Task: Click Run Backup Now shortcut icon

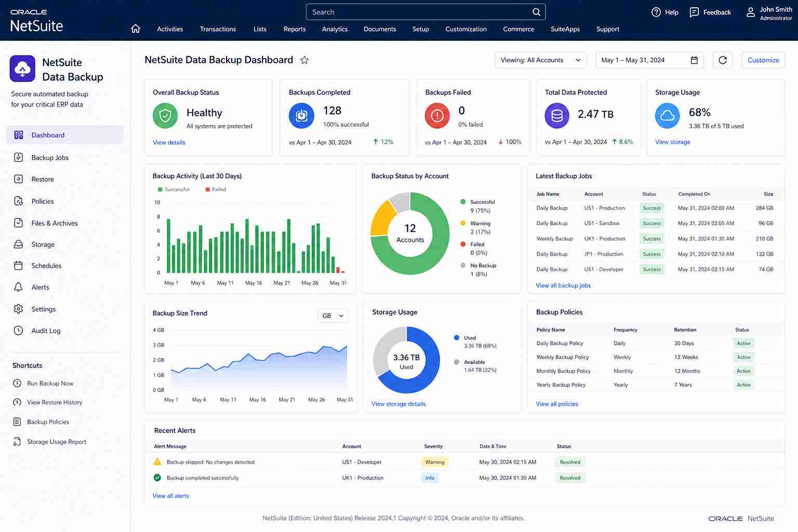Action: [x=17, y=383]
